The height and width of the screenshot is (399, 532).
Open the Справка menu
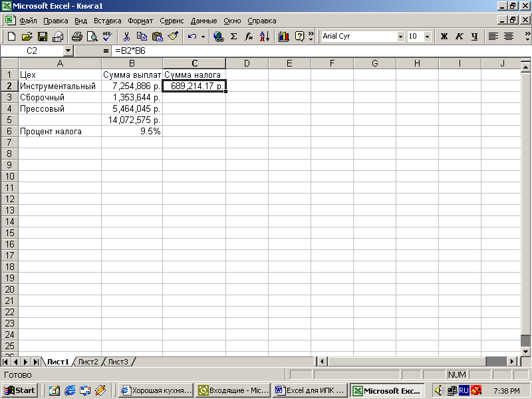click(261, 21)
